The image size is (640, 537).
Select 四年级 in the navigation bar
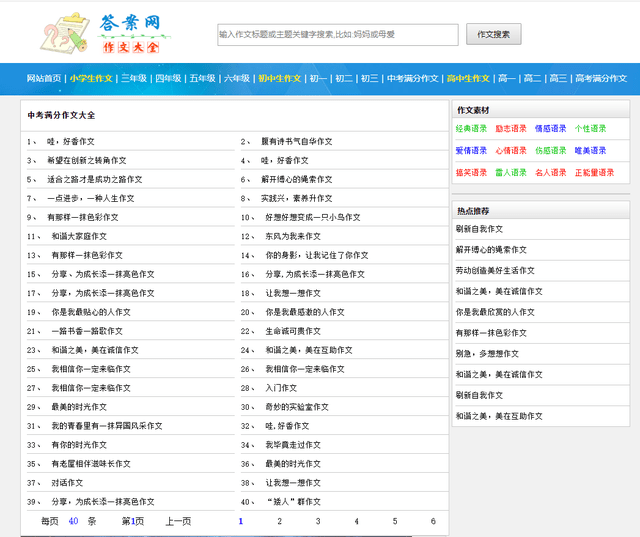click(x=168, y=78)
